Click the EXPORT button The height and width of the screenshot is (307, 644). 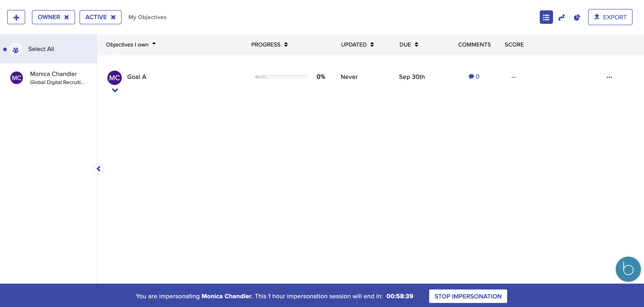point(610,17)
